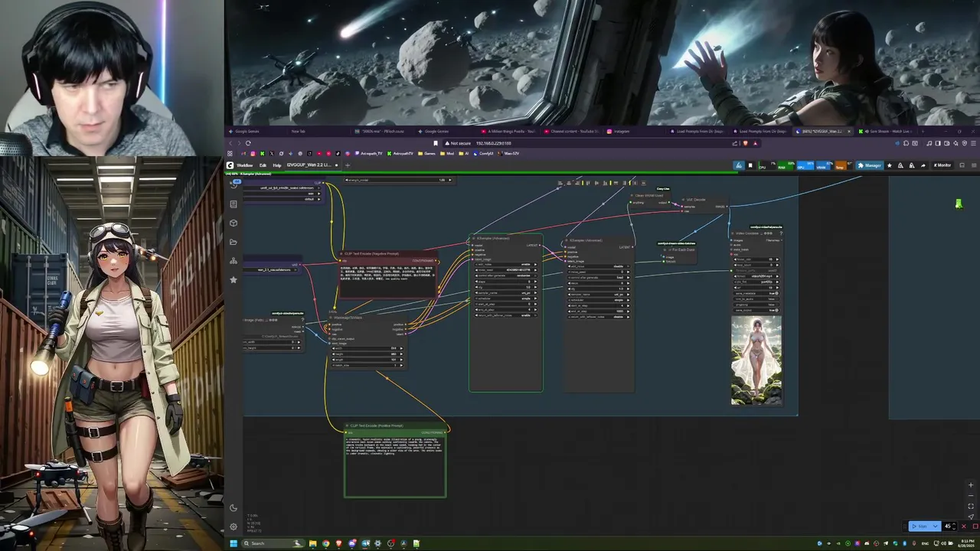This screenshot has width=980, height=551.
Task: Fit view to canvas icon
Action: (x=972, y=506)
